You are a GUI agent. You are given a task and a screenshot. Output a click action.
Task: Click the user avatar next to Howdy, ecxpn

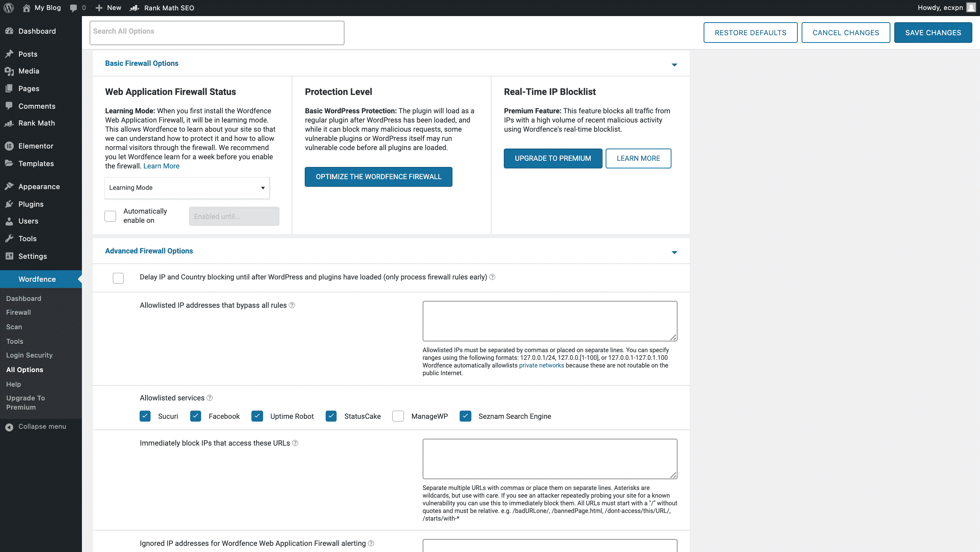[x=971, y=8]
